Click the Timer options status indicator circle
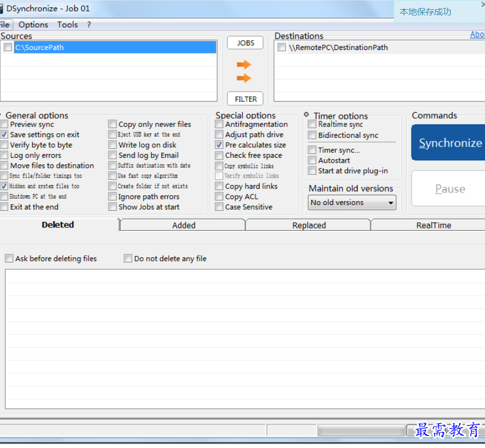 [306, 114]
